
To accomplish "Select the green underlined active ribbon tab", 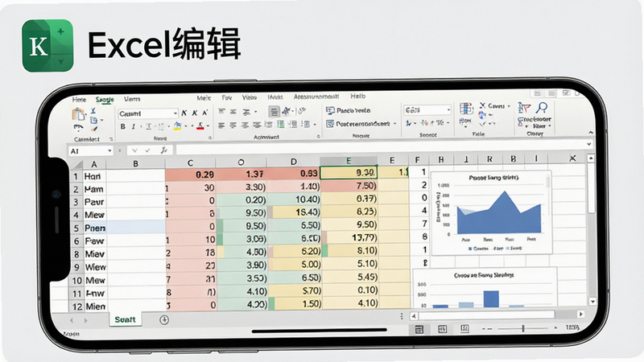I will 105,100.
